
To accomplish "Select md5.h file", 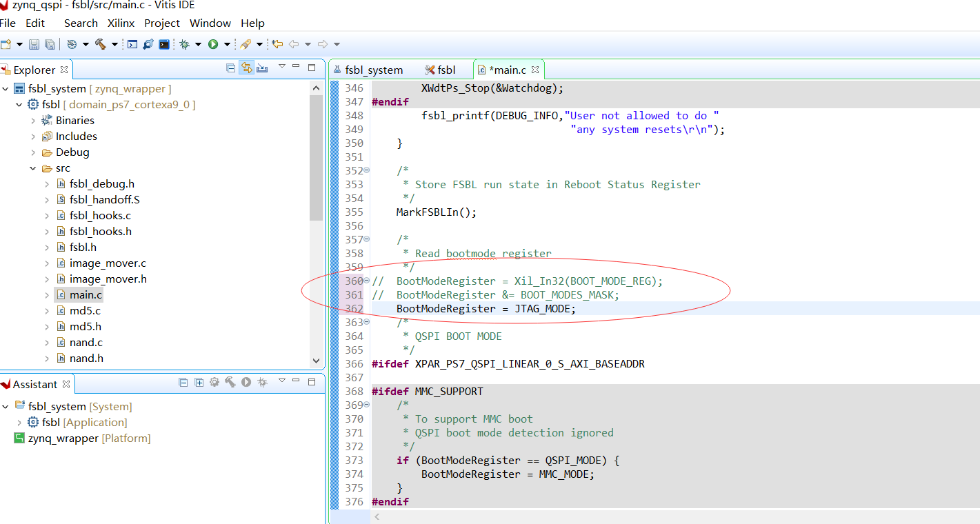I will point(86,327).
